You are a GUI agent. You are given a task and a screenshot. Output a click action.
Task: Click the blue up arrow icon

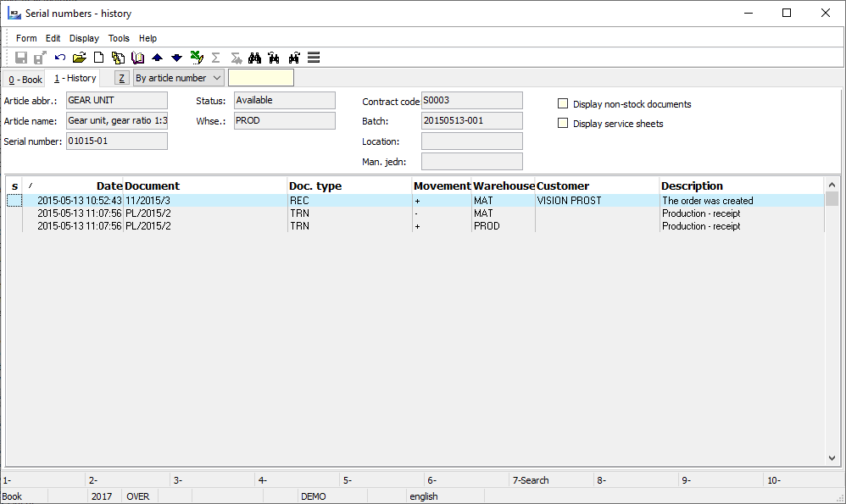click(157, 58)
